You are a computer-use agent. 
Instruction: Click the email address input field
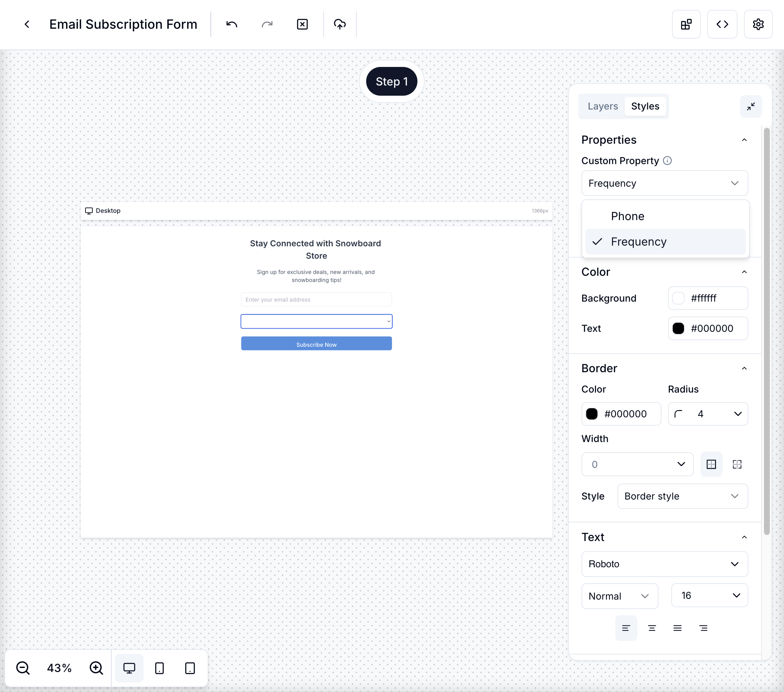pos(316,299)
